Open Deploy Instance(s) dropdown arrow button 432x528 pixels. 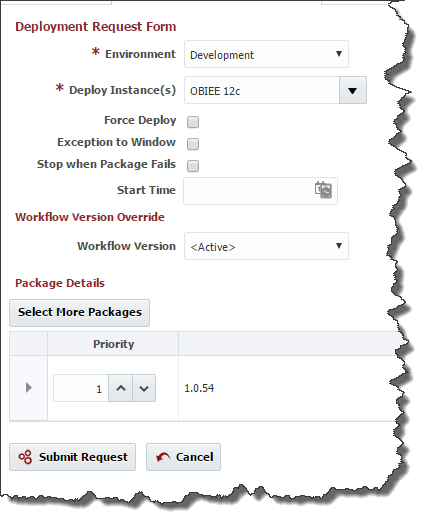pos(353,90)
